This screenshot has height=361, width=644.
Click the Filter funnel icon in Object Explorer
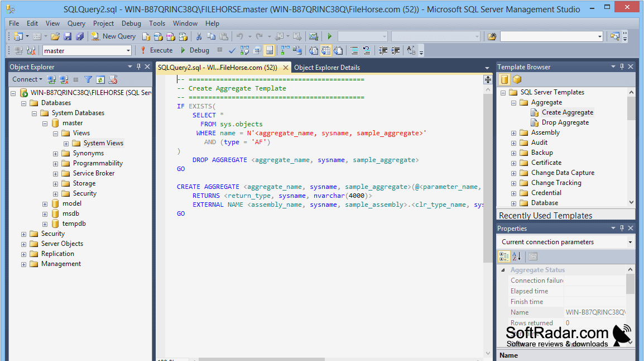[88, 79]
